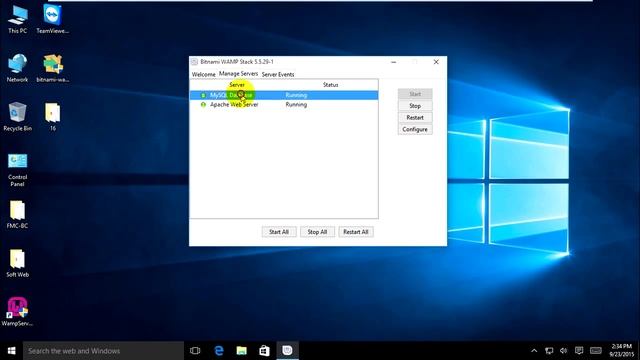The width and height of the screenshot is (640, 360).
Task: Click the Restart All button
Action: pyautogui.click(x=356, y=232)
